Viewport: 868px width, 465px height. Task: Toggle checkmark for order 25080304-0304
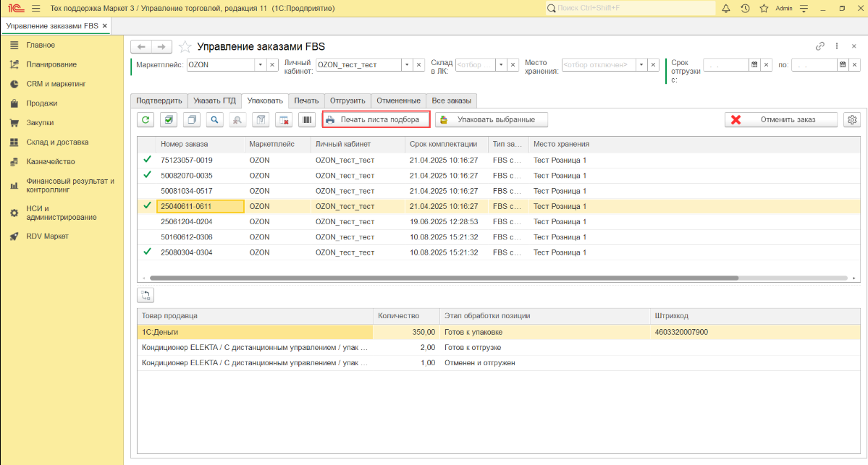point(147,252)
